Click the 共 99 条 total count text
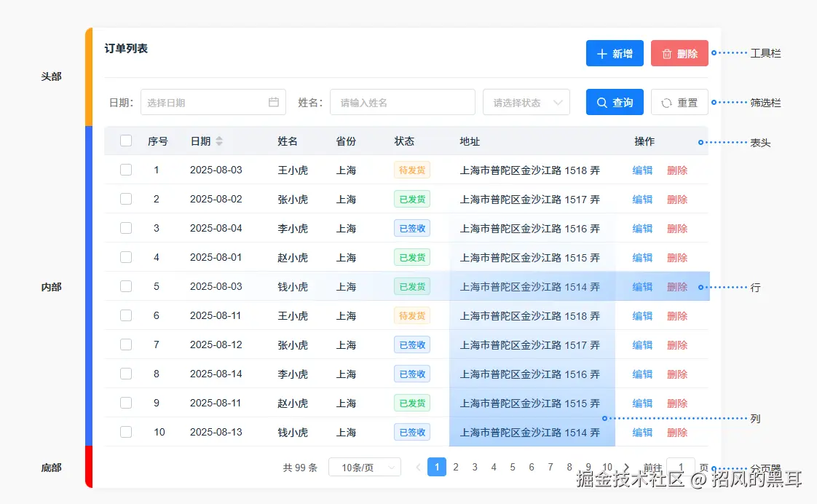Screen dimensions: 817x504 [x=300, y=468]
